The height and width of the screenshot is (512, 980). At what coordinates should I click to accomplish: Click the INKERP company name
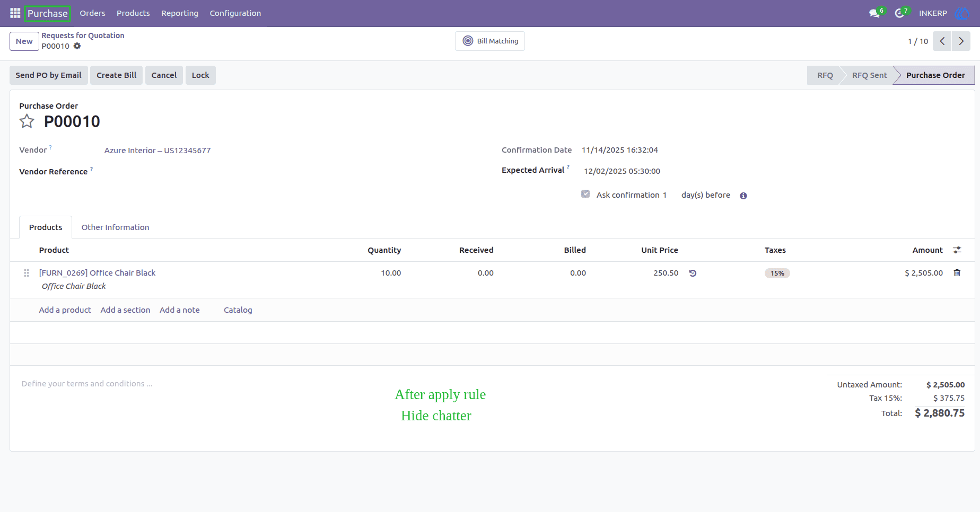point(933,13)
